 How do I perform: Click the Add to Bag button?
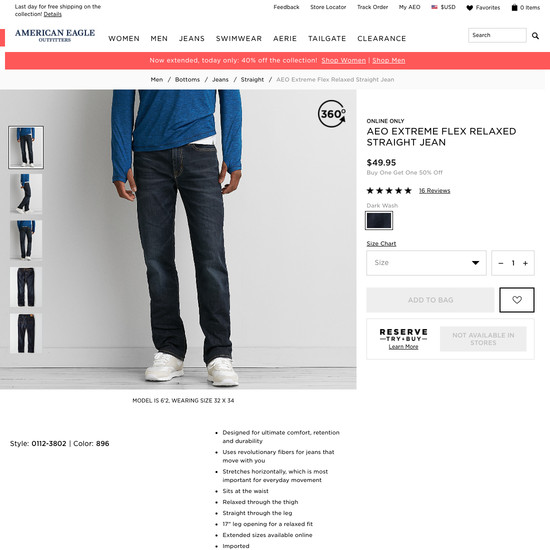tap(430, 300)
